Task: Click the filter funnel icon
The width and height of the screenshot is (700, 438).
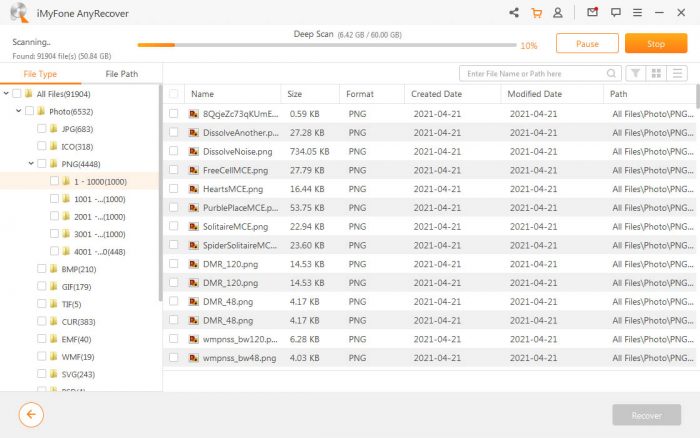Action: (x=635, y=74)
